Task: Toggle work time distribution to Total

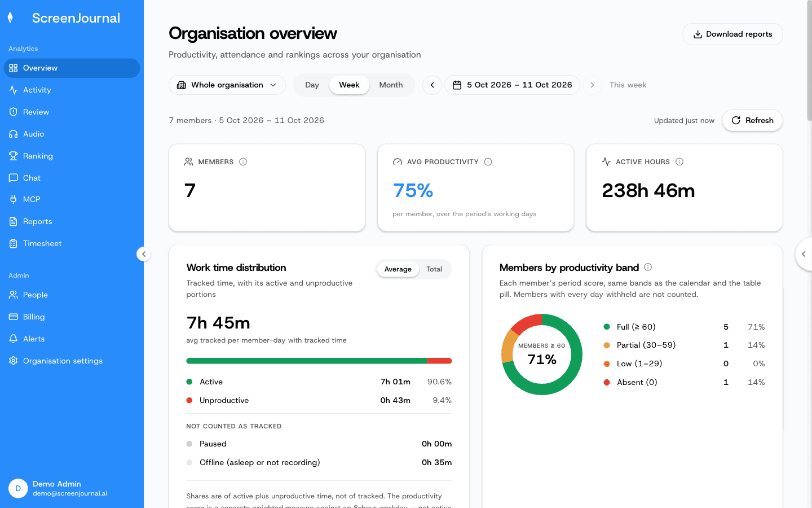Action: [x=434, y=269]
